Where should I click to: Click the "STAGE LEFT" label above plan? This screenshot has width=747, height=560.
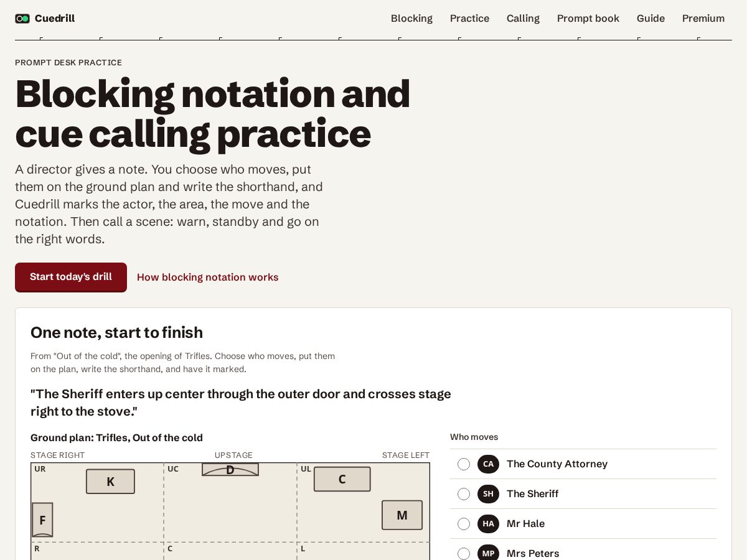(x=406, y=455)
